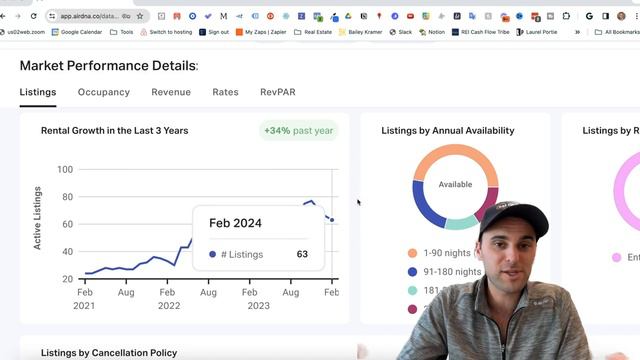640x360 pixels.
Task: Click the +34% past year badge
Action: click(x=298, y=131)
